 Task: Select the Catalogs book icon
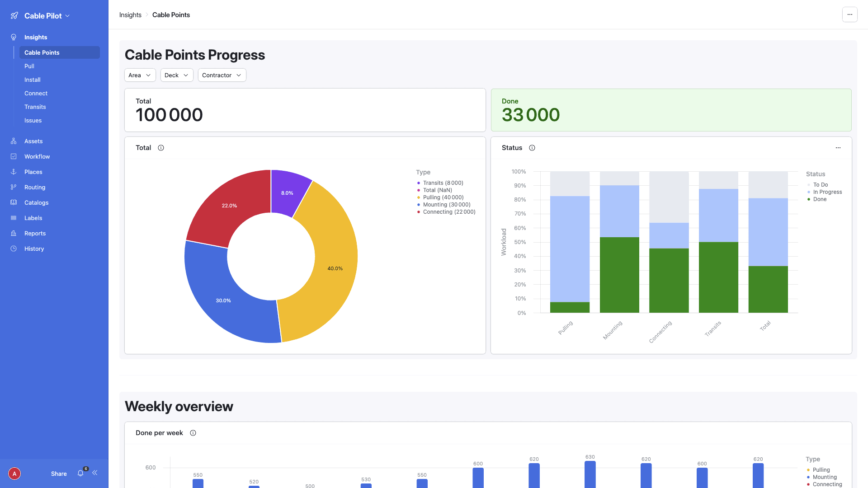(14, 202)
